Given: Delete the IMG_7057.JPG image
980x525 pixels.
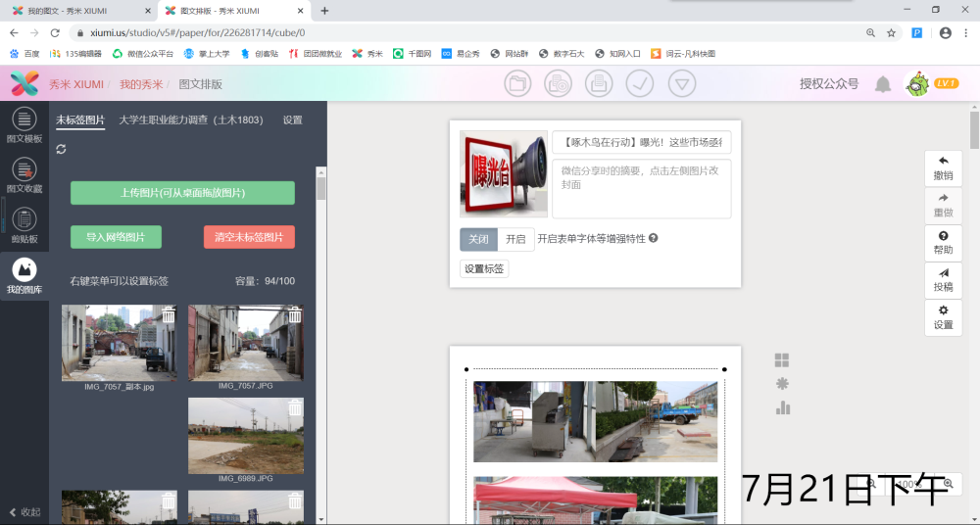Looking at the screenshot, I should click(x=295, y=315).
